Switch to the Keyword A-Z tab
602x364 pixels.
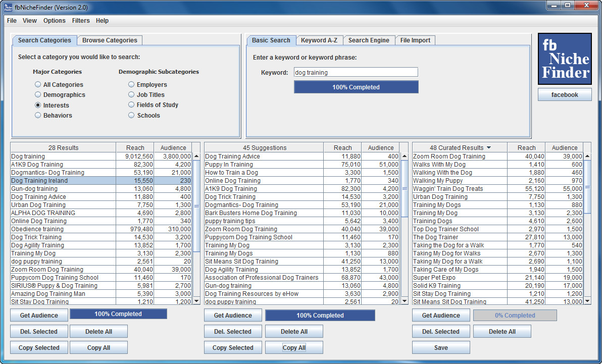pos(319,40)
